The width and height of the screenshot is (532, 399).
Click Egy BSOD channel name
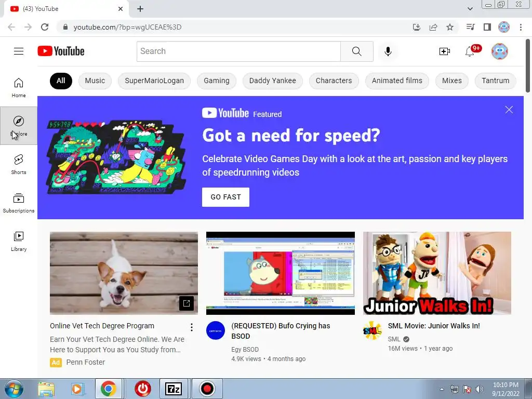245,350
